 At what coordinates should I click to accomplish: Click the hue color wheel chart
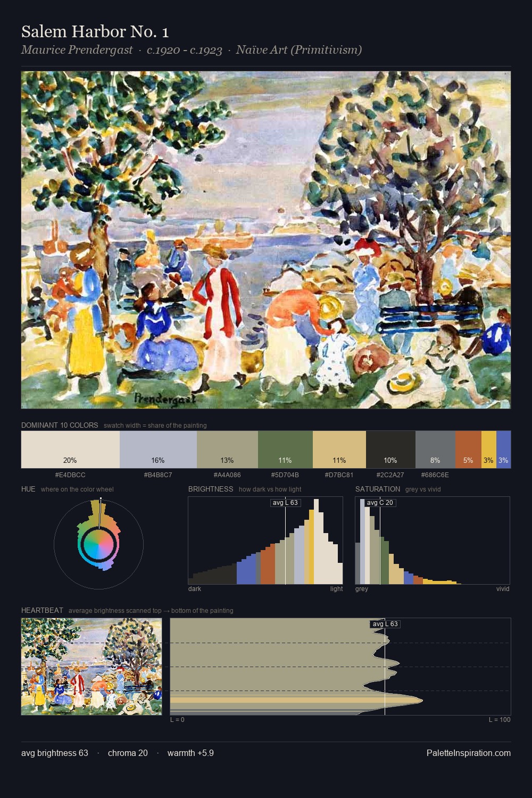(98, 544)
